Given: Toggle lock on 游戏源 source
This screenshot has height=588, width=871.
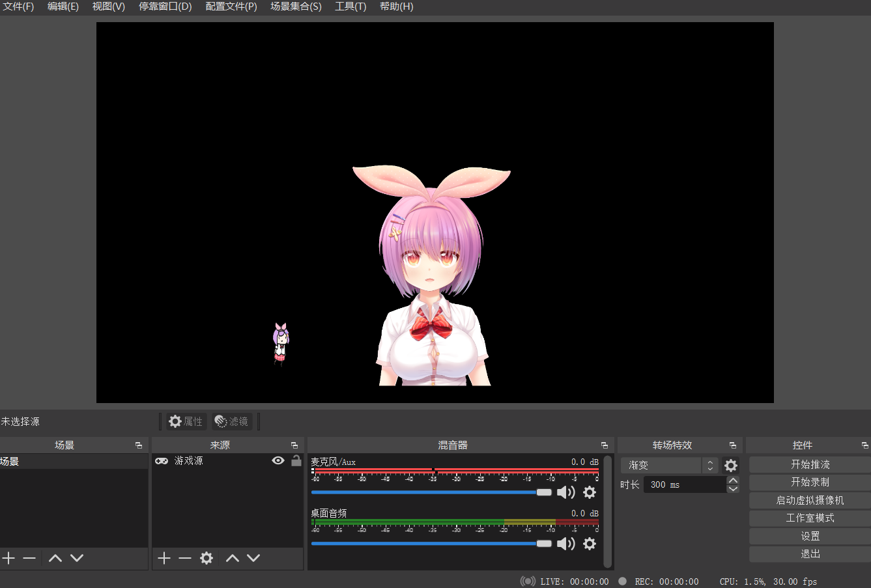Looking at the screenshot, I should pos(296,461).
